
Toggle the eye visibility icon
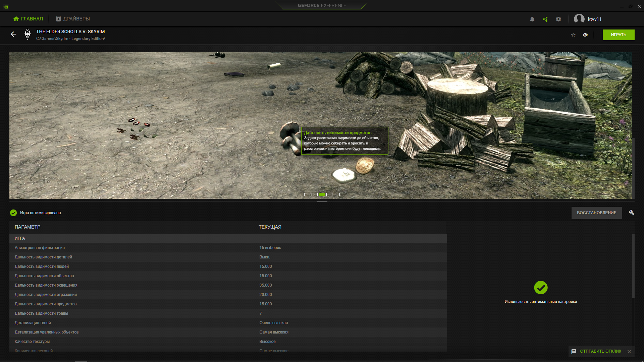coord(585,35)
